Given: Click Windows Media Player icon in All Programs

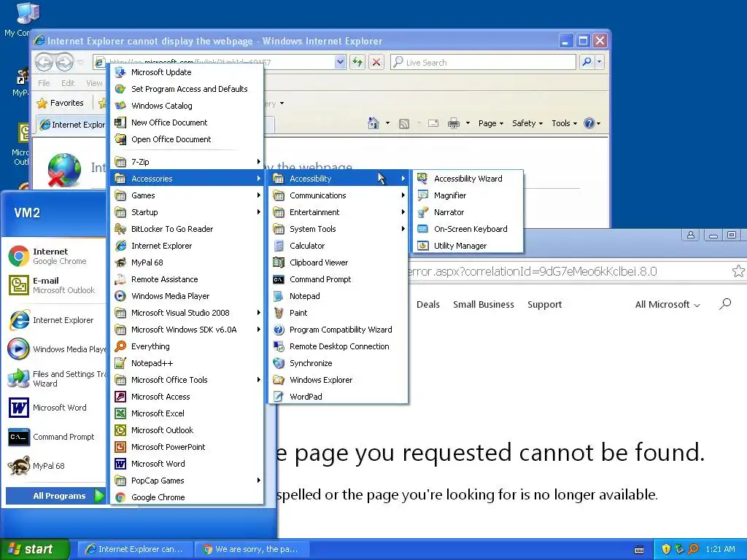Looking at the screenshot, I should point(120,296).
